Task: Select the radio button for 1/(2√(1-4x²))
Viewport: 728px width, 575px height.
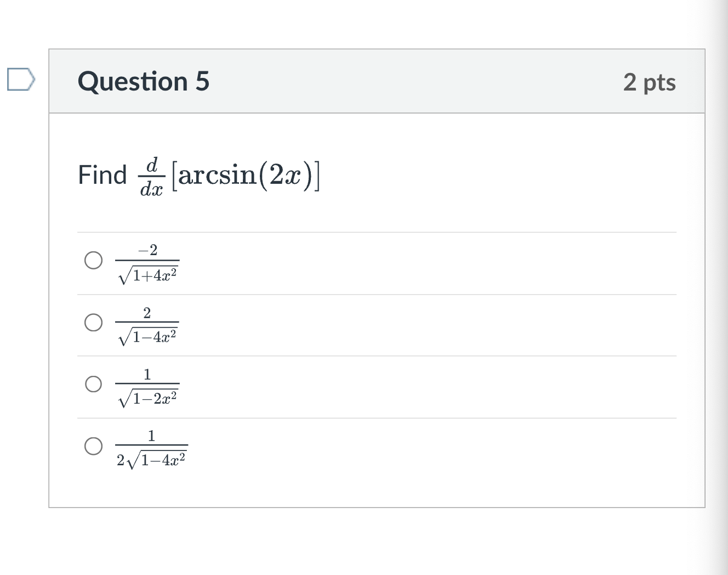Action: [x=93, y=446]
